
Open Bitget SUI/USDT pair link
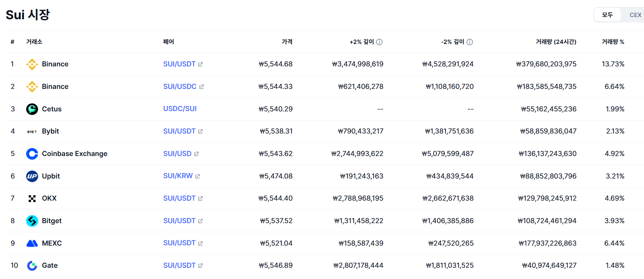[179, 221]
